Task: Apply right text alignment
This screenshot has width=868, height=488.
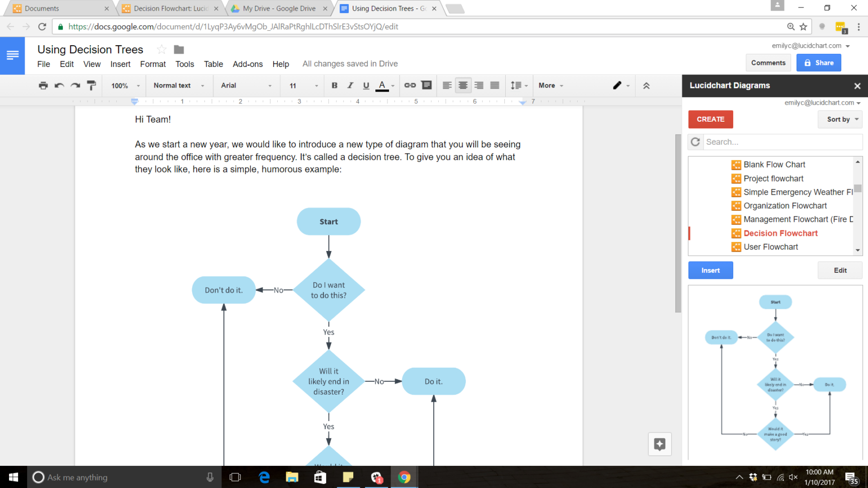Action: [x=479, y=86]
